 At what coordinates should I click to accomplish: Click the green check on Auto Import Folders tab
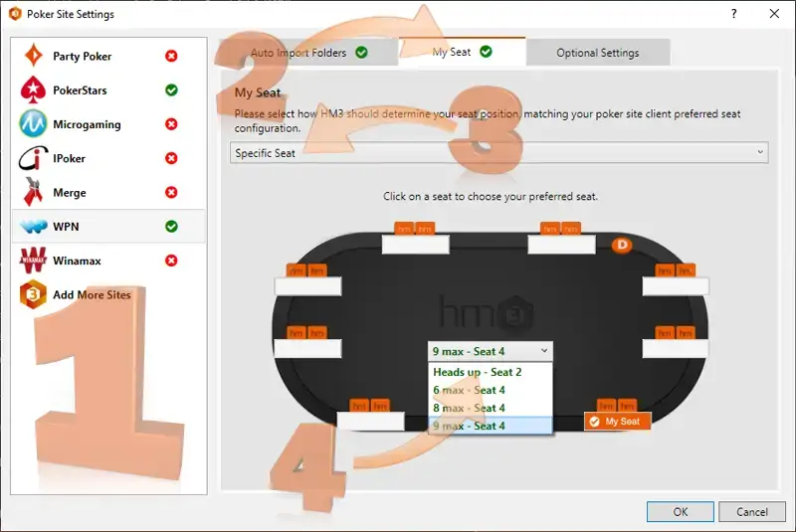point(361,53)
